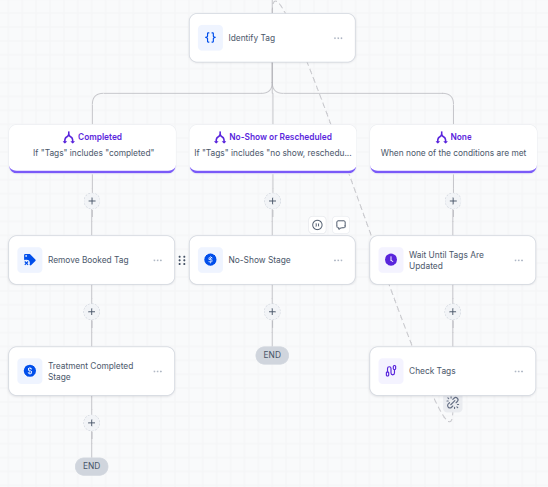Add a step below Remove Booked Tag
This screenshot has width=548, height=487.
coord(92,311)
